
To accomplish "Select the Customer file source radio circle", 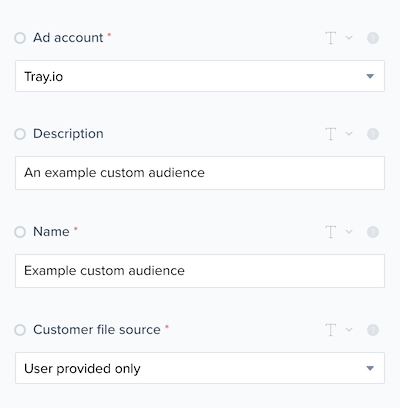I will point(20,330).
